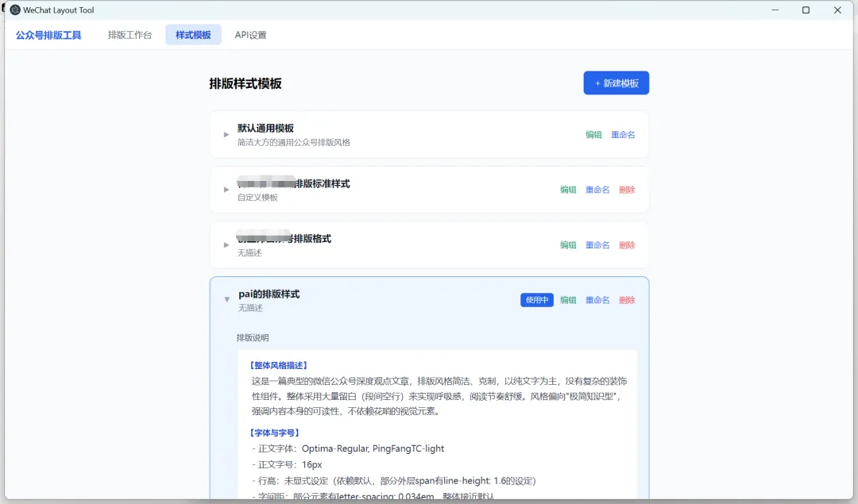Rename the 排版格式 template

[597, 245]
